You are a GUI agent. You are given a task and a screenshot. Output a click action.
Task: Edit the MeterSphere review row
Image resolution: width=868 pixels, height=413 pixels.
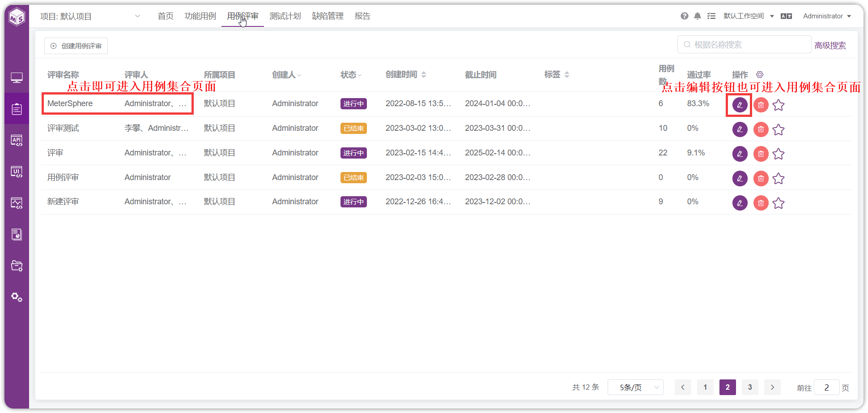(740, 105)
